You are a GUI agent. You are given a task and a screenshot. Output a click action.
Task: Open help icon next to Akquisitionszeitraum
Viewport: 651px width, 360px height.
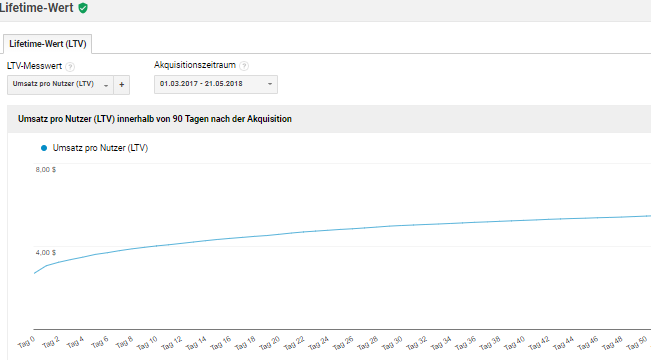(x=244, y=66)
